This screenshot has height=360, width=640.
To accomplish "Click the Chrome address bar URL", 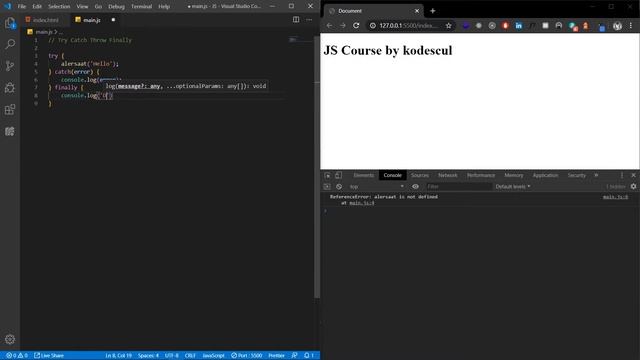I will [409, 25].
